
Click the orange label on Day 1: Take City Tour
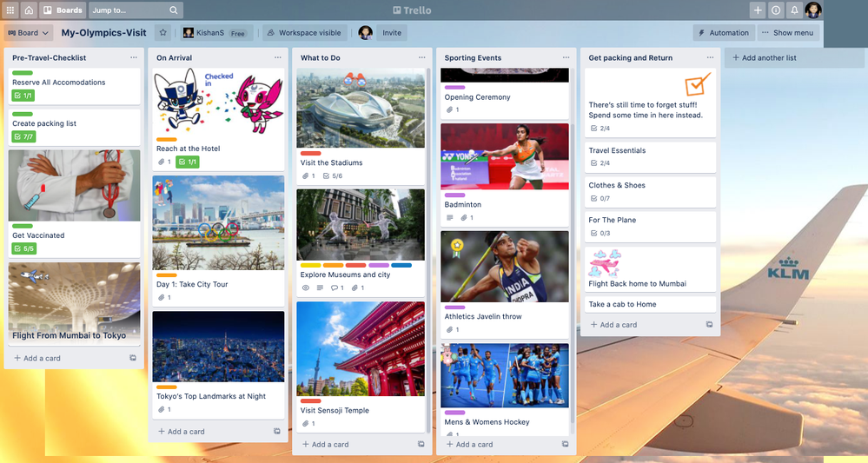pos(167,274)
